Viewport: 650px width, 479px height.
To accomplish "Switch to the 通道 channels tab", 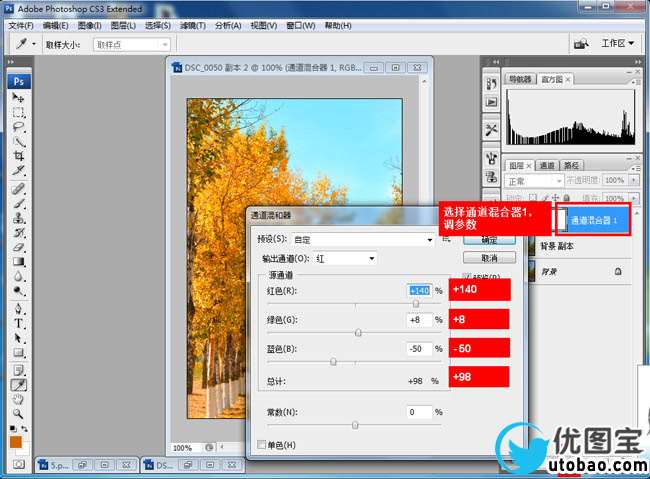I will (547, 165).
